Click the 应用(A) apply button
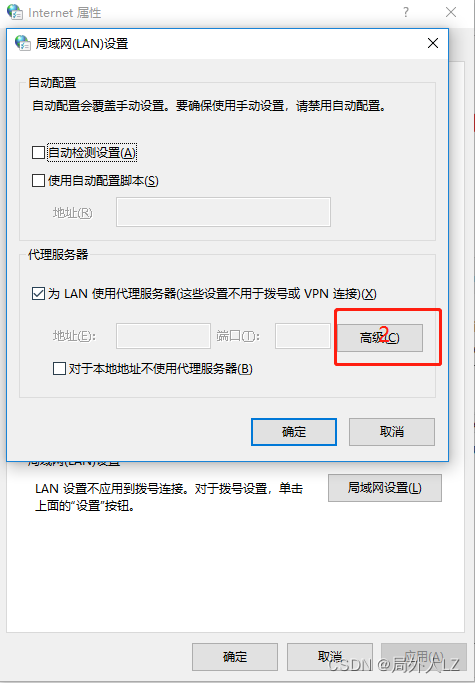This screenshot has width=475, height=683. (424, 656)
